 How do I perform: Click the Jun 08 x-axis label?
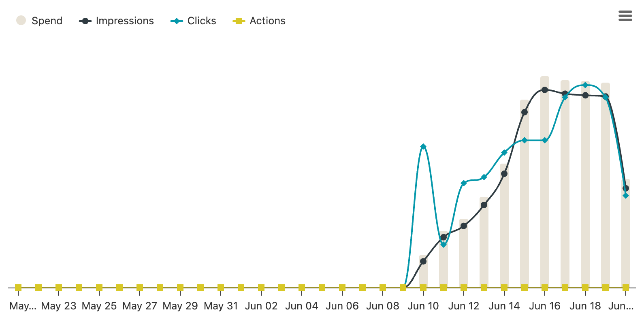coord(383,306)
